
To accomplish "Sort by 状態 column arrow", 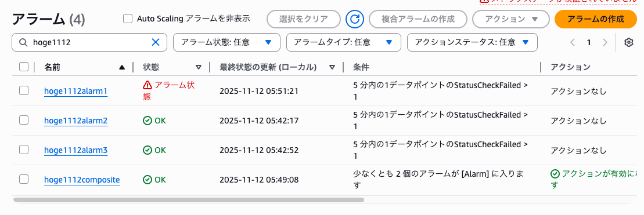I will coord(199,68).
